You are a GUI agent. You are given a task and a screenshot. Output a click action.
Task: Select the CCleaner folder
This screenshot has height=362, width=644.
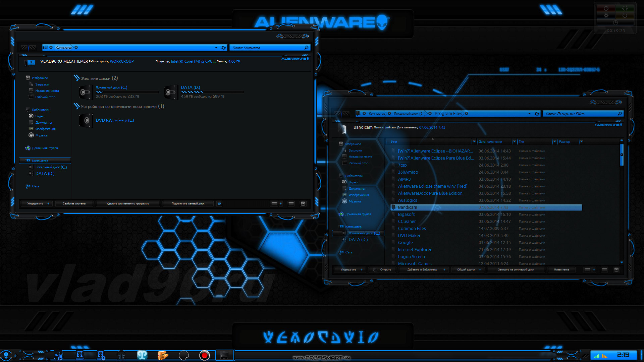(x=407, y=221)
